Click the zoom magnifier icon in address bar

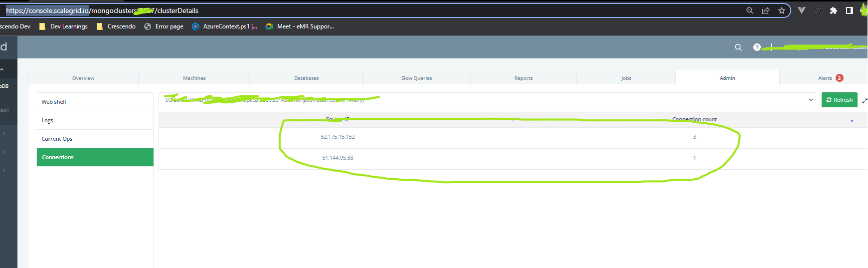point(749,10)
